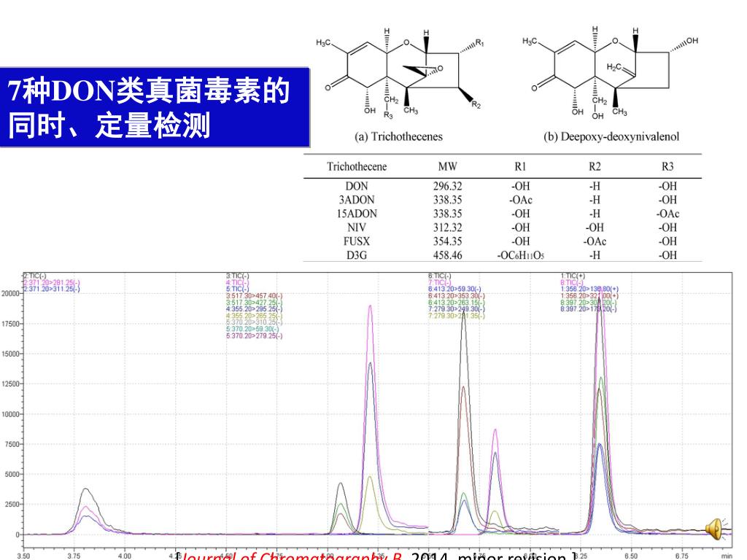Click legend entry '4:355.20>295.25(-)'
Screen dimensions: 747x560
coord(255,309)
